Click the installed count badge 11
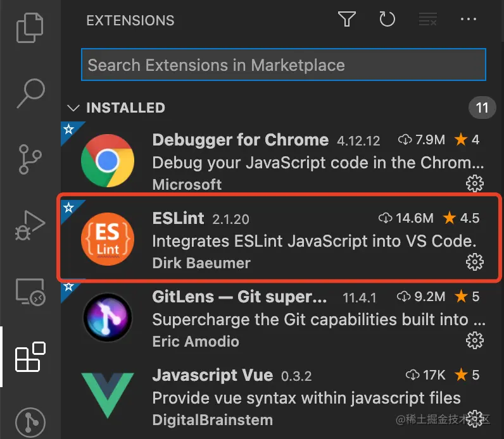 482,108
